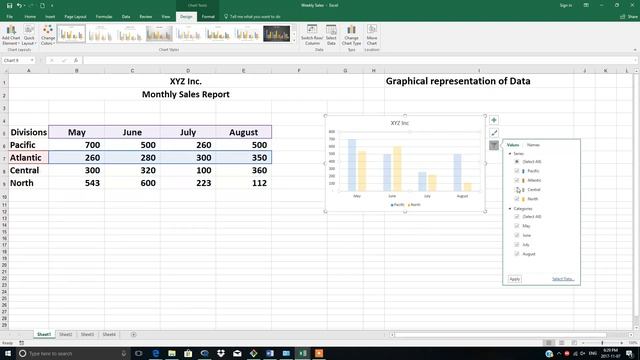The height and width of the screenshot is (360, 640).
Task: Click the new sheet plus button
Action: click(x=133, y=334)
